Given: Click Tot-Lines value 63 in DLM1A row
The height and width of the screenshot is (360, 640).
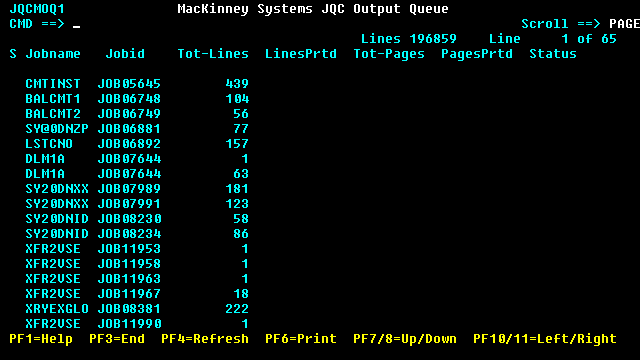Looking at the screenshot, I should point(241,174).
